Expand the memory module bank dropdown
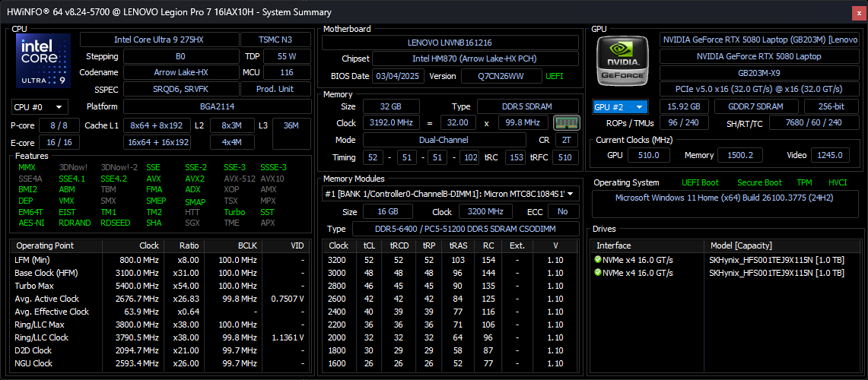This screenshot has height=380, width=868. click(450, 194)
